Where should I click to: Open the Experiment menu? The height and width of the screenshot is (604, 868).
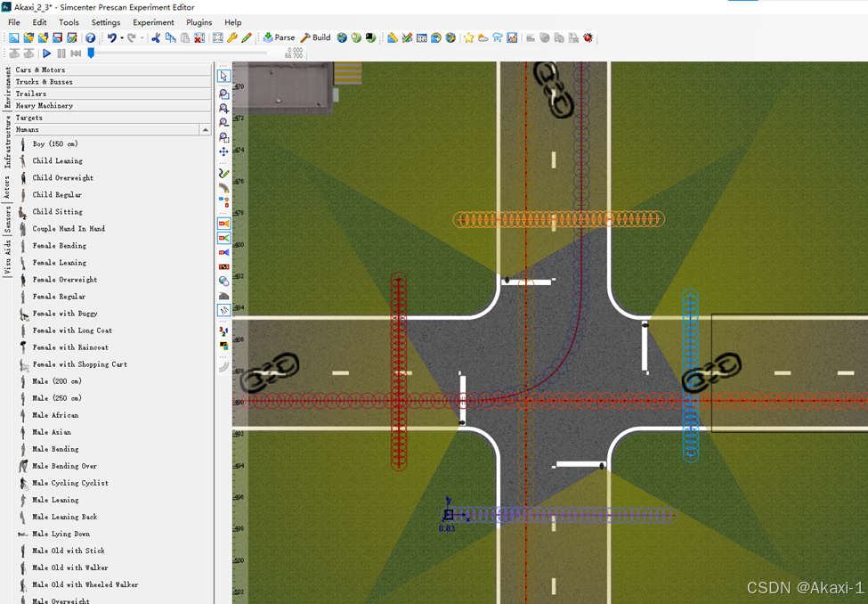click(153, 22)
